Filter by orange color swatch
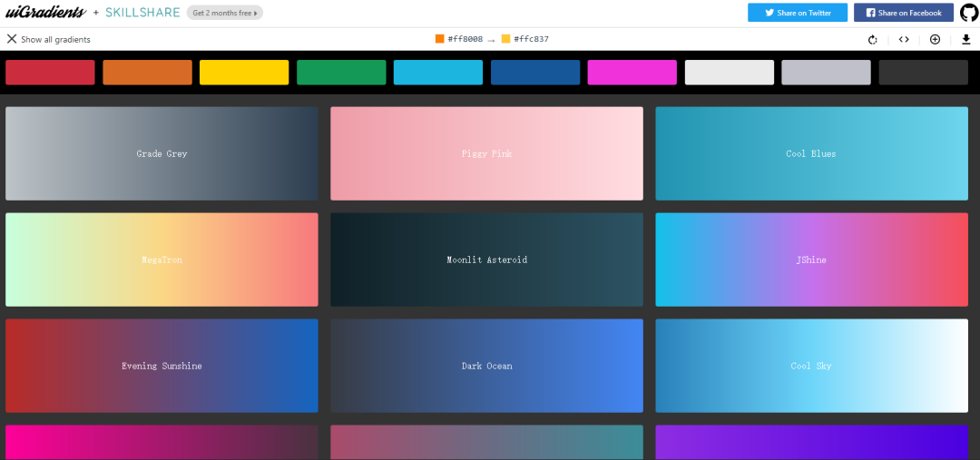The width and height of the screenshot is (980, 460). point(148,73)
